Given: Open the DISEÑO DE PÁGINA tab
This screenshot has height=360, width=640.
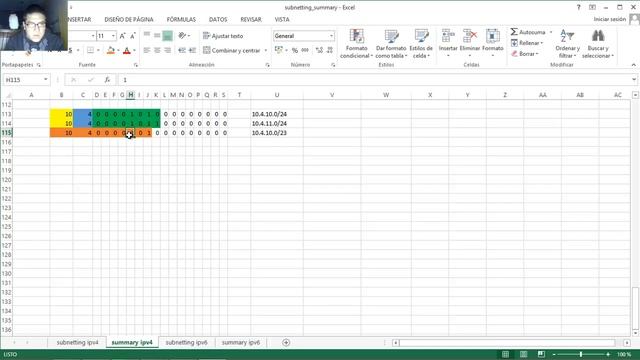Looking at the screenshot, I should 129,19.
